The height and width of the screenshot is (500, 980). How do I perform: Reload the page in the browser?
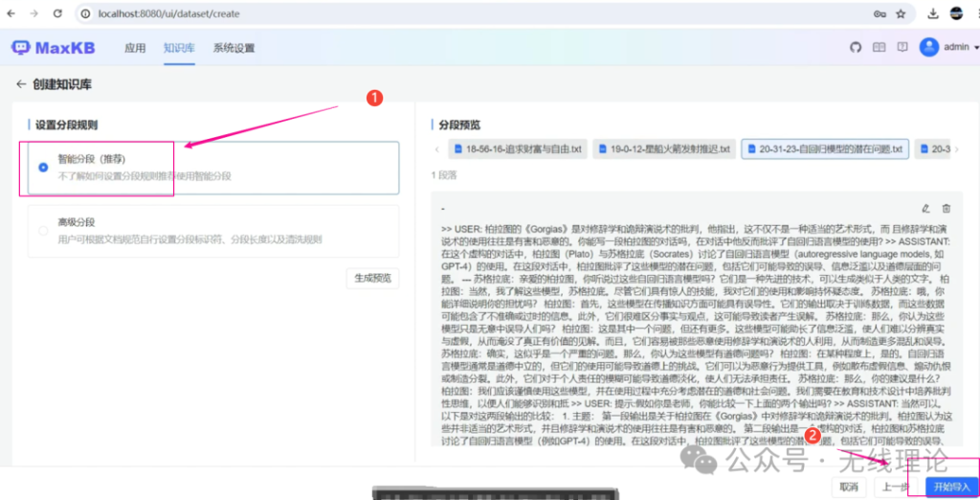[x=57, y=13]
